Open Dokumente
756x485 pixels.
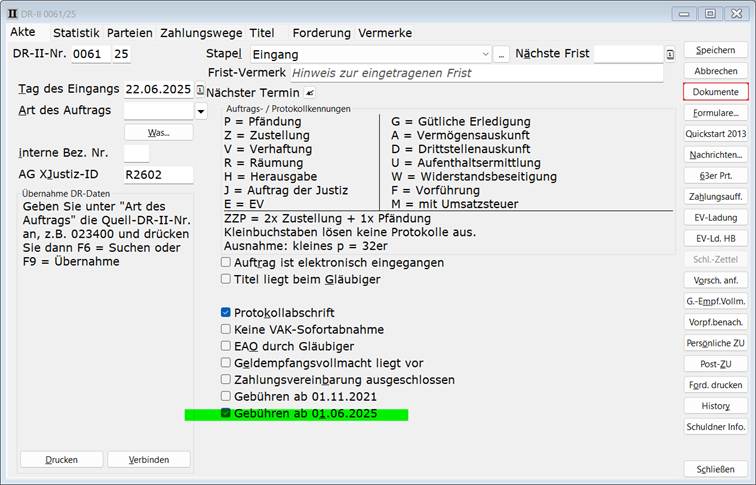tap(716, 92)
